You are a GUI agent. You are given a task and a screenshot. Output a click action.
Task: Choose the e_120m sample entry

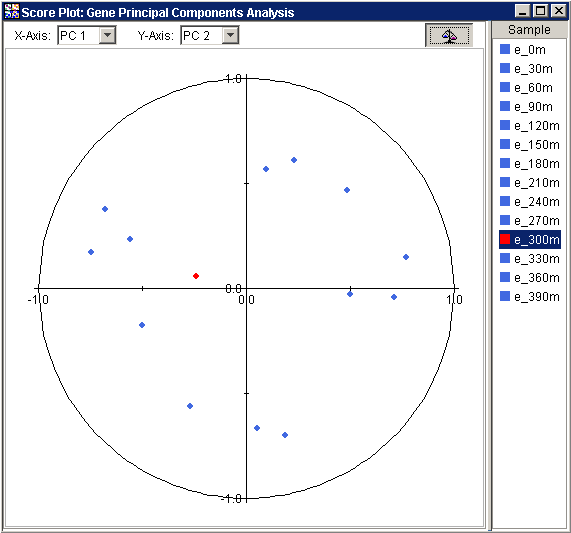529,126
